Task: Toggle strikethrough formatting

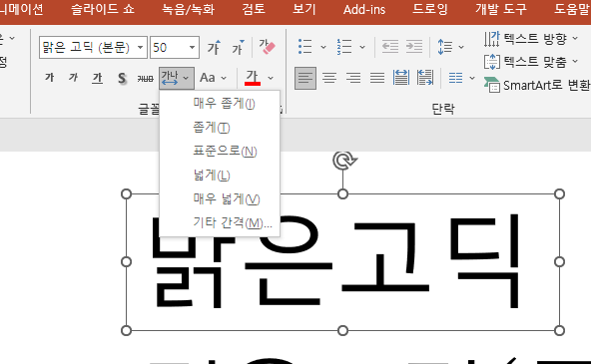Action: [x=145, y=78]
